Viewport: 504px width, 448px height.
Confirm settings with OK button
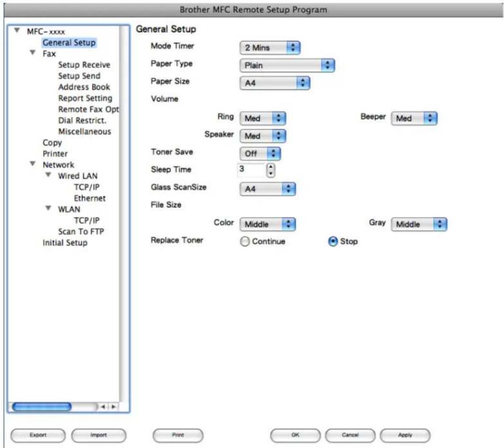[295, 435]
